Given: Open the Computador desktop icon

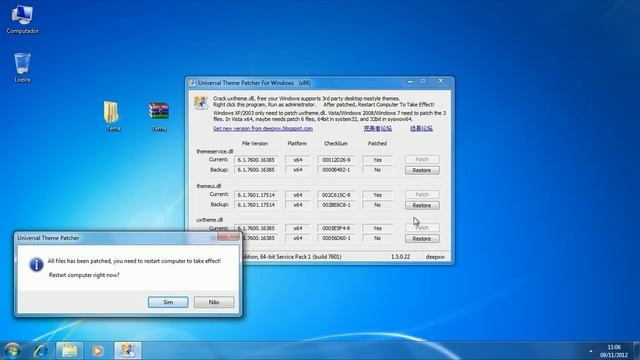Looking at the screenshot, I should click(22, 19).
